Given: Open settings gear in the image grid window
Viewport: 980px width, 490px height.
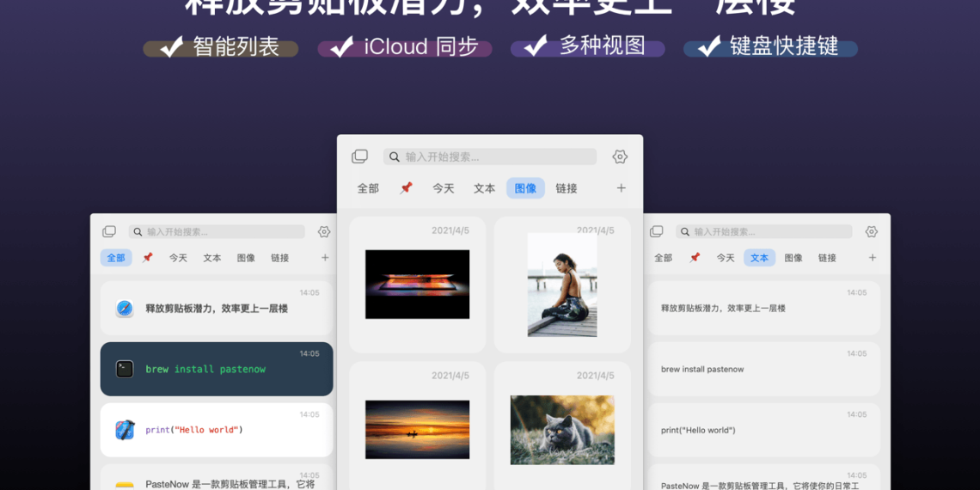Looking at the screenshot, I should coord(620,156).
